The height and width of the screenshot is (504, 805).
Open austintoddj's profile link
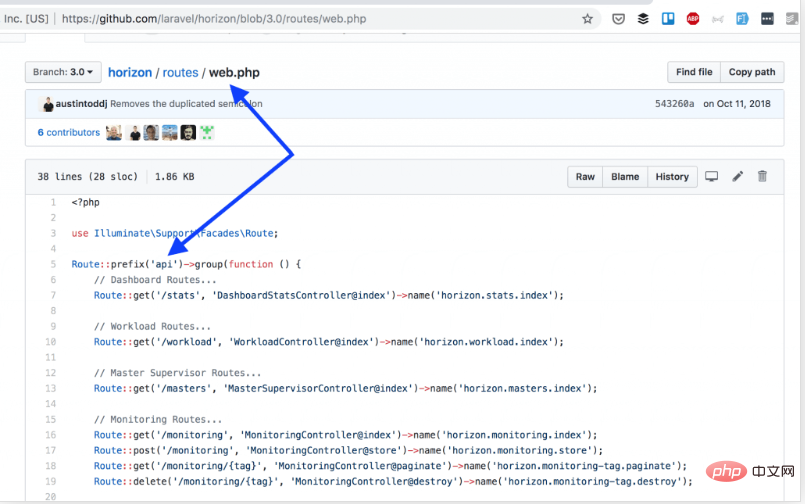point(81,104)
